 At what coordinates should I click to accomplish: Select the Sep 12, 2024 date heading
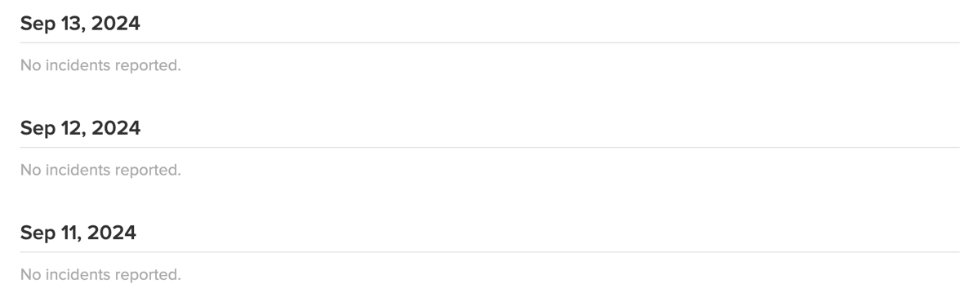(x=80, y=128)
